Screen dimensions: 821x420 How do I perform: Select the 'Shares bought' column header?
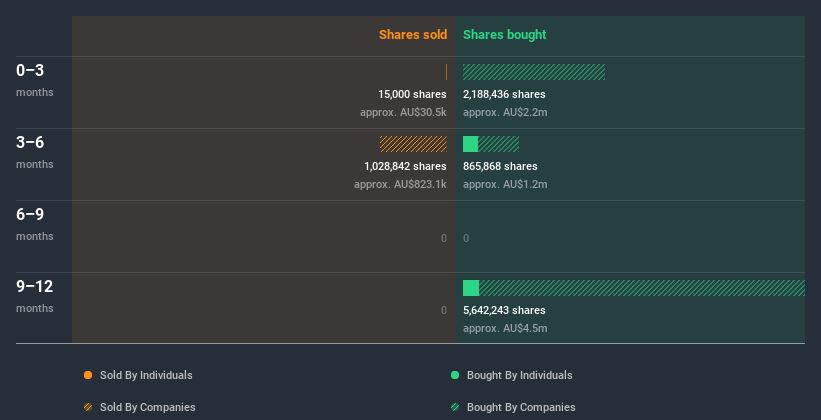(504, 35)
